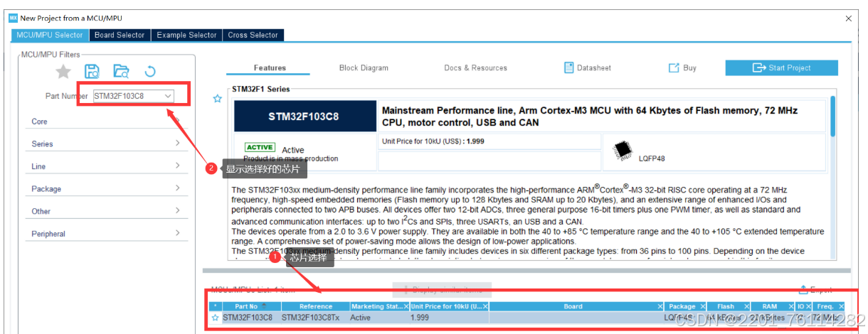
Task: Open the Features tab
Action: coord(270,68)
